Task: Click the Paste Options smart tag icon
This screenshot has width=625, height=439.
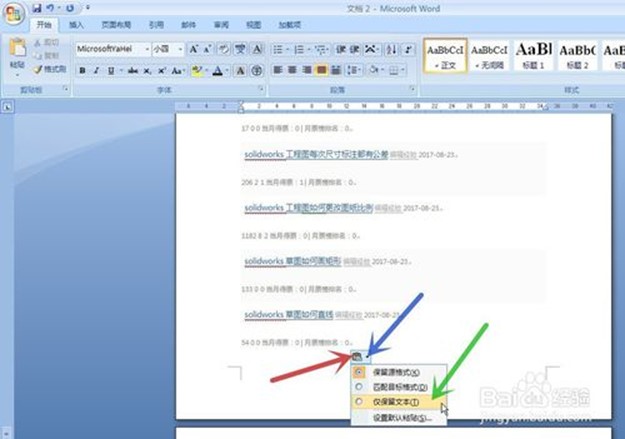Action: pyautogui.click(x=357, y=356)
